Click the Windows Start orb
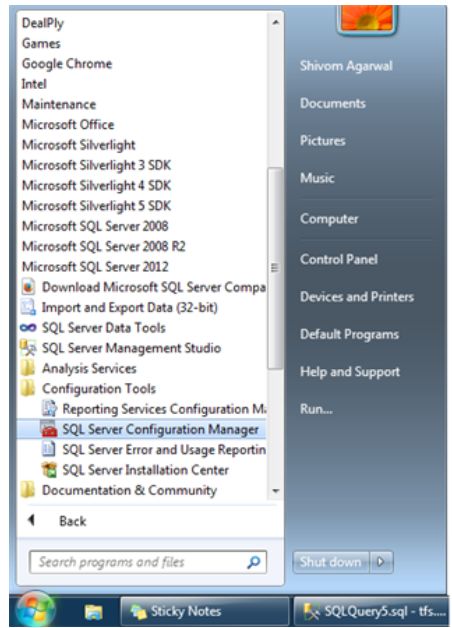This screenshot has height=628, width=452. pyautogui.click(x=35, y=611)
